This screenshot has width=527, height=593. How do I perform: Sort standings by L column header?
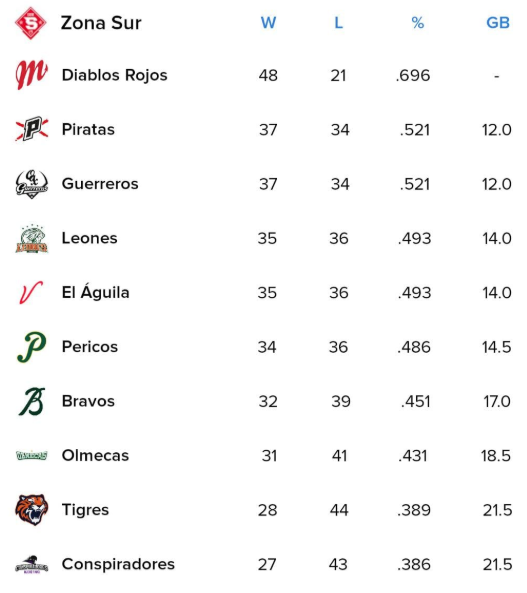[x=339, y=23]
